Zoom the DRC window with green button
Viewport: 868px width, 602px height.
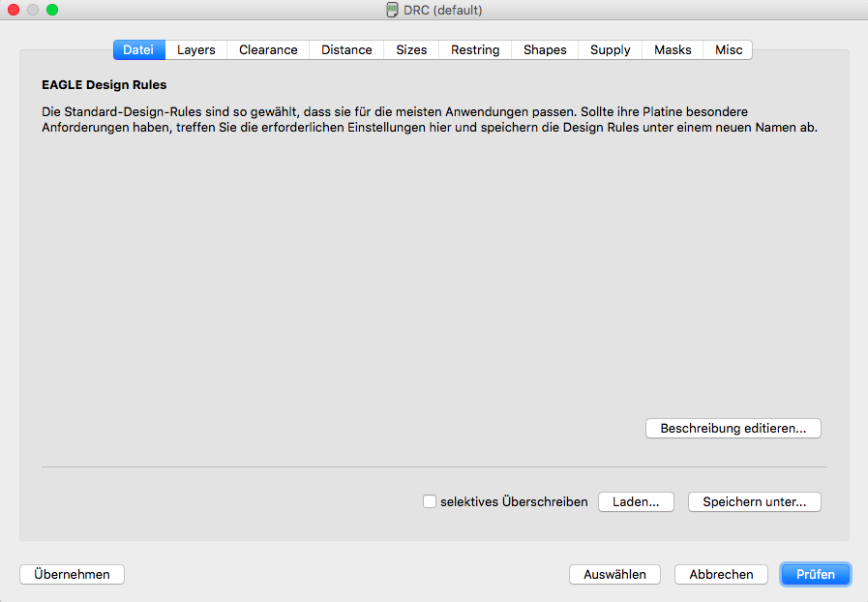coord(52,10)
